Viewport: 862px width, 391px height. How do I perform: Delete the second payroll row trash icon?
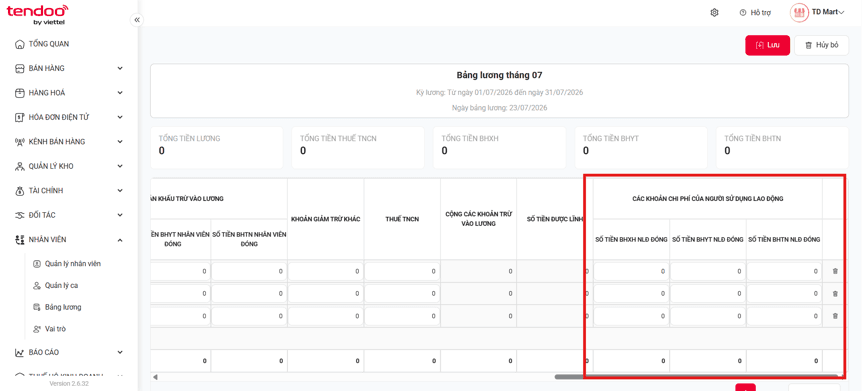835,294
